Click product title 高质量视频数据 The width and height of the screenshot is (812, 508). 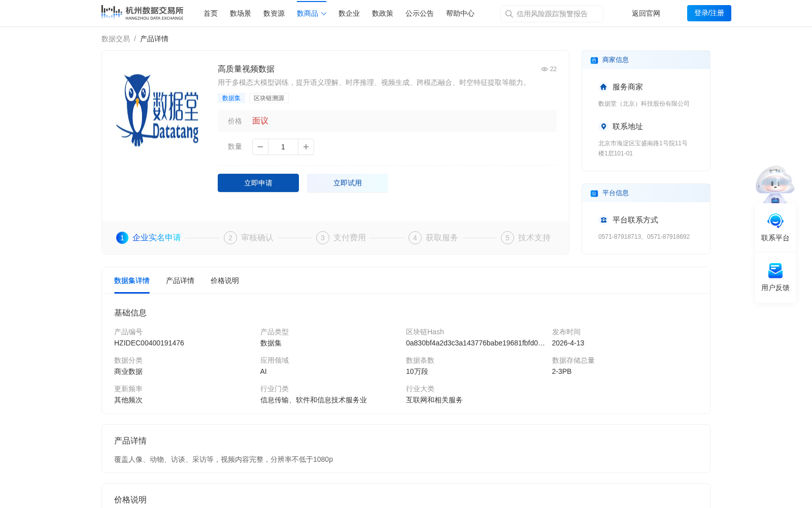[x=246, y=69]
